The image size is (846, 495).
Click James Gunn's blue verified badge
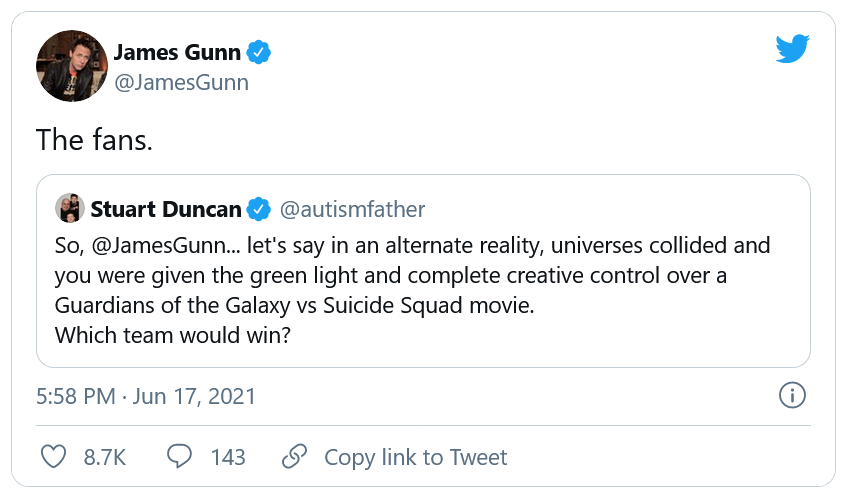259,51
